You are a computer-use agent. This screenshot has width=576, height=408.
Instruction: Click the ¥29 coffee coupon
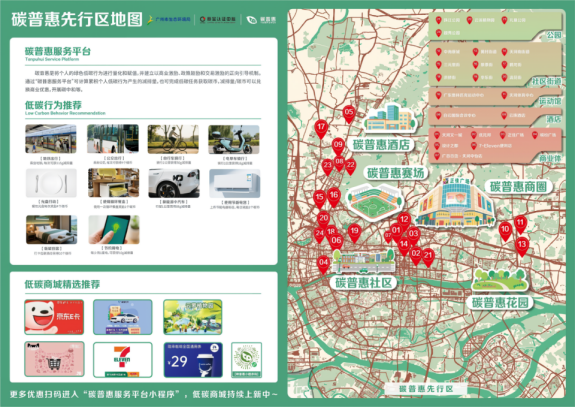point(193,360)
